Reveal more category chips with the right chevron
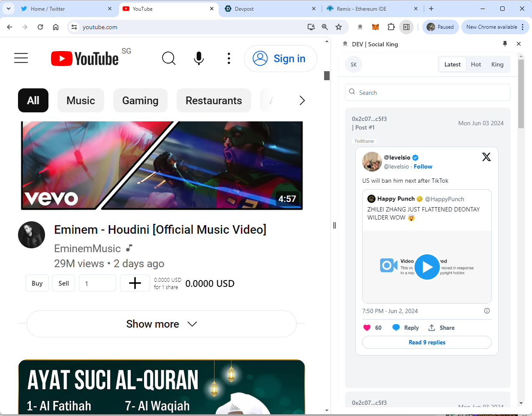The image size is (532, 416). pos(302,100)
